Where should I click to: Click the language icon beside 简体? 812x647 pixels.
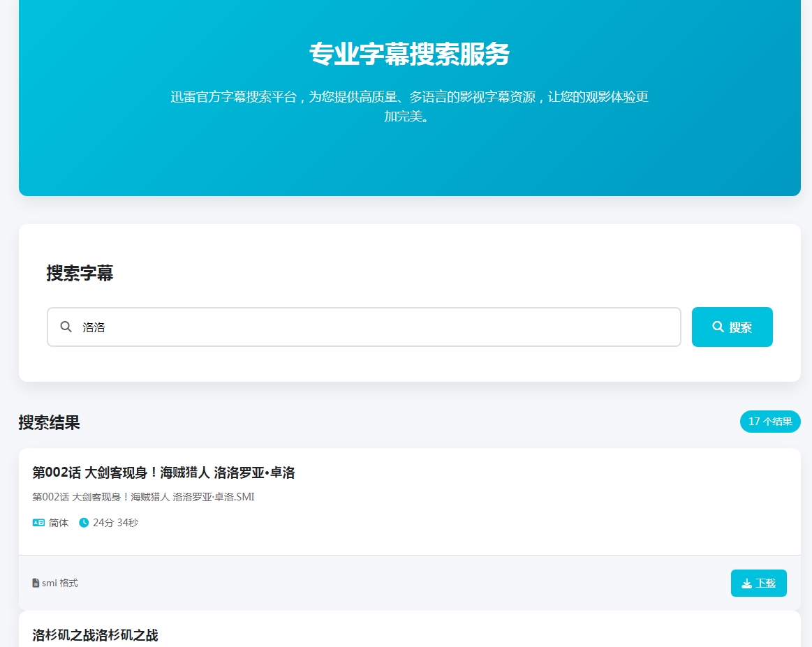[x=39, y=523]
